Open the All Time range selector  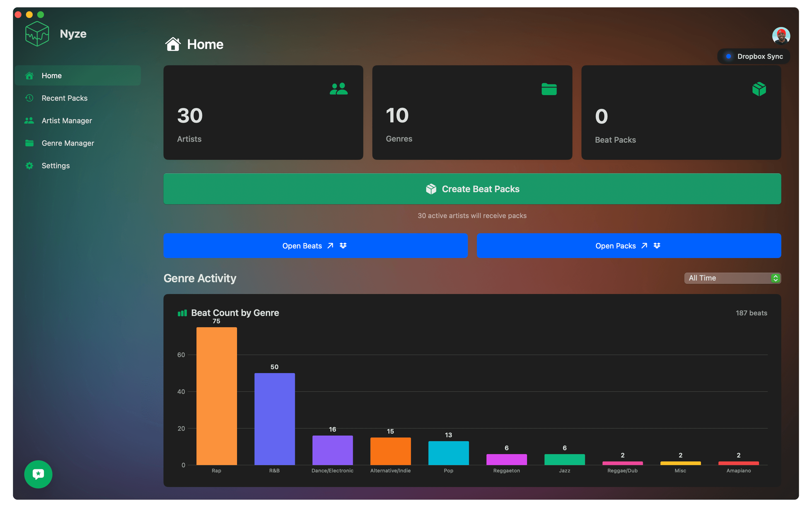732,278
